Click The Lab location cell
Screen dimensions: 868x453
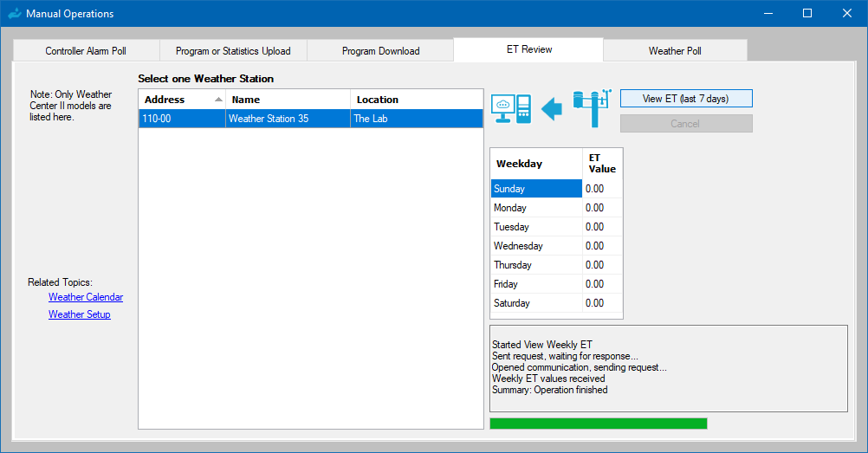(417, 119)
